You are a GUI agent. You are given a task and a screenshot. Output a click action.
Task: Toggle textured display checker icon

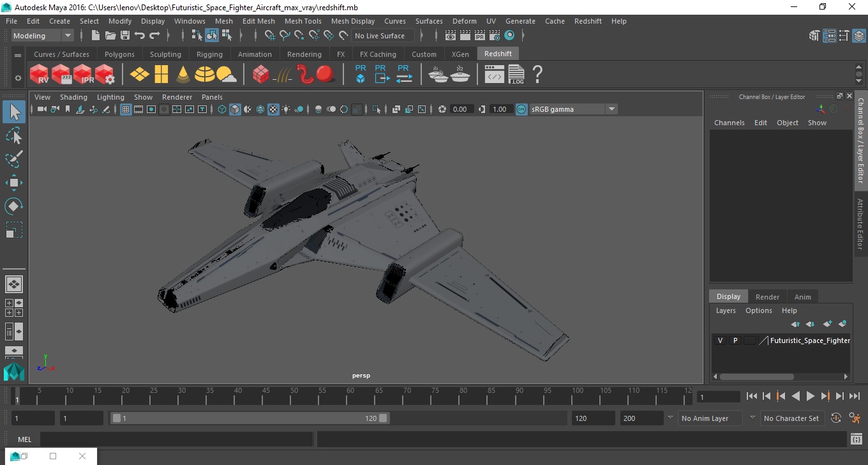(273, 109)
